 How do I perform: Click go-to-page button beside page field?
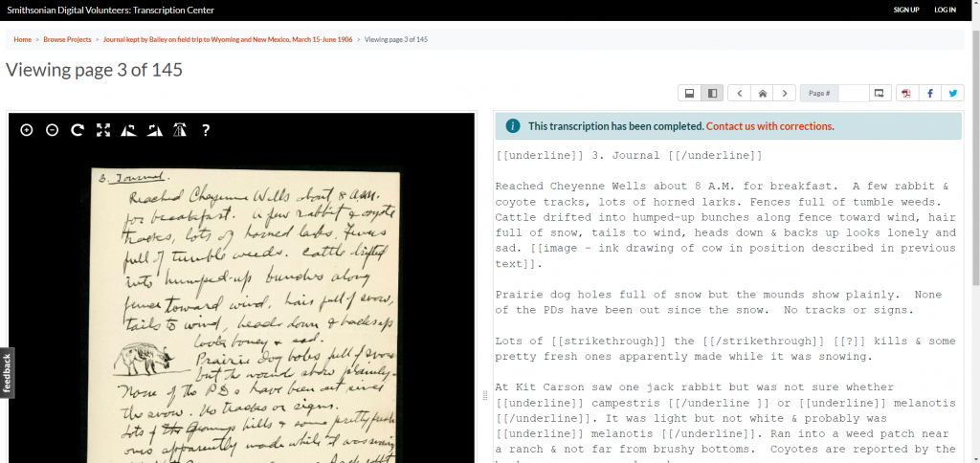click(880, 93)
